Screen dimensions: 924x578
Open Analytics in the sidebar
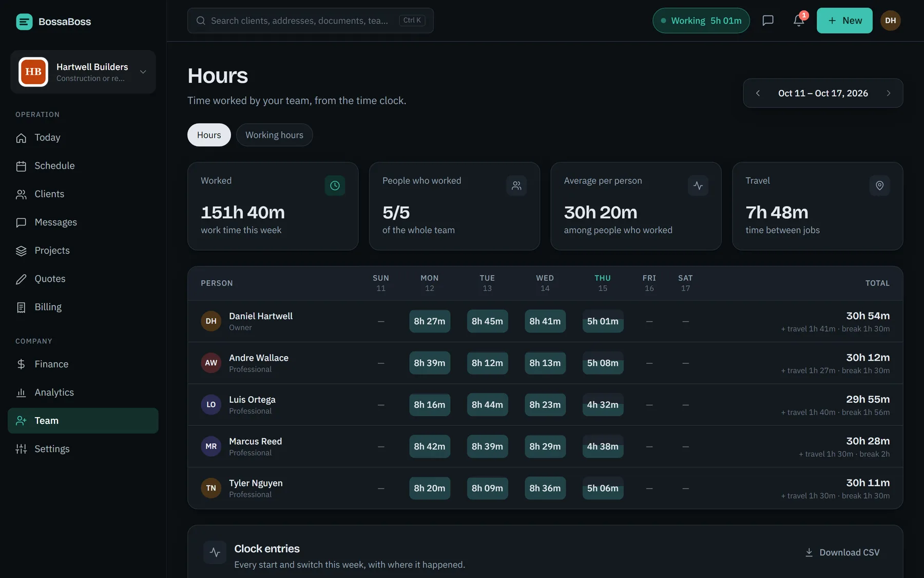pos(83,393)
